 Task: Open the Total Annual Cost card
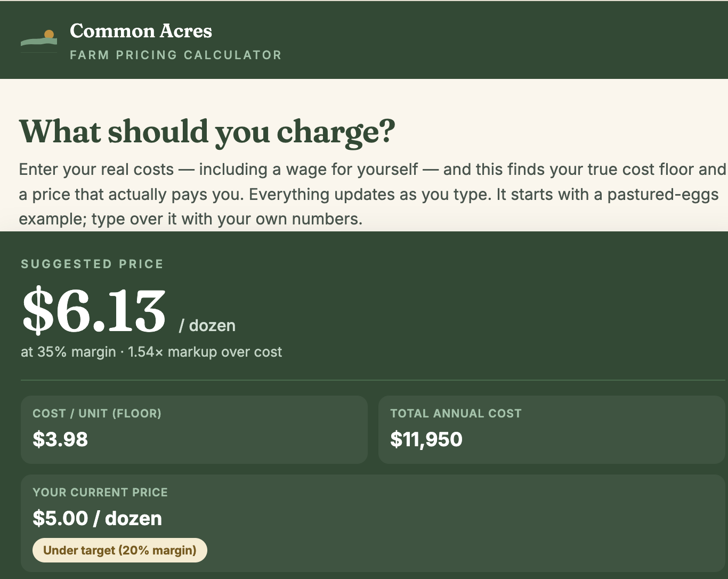pyautogui.click(x=552, y=430)
